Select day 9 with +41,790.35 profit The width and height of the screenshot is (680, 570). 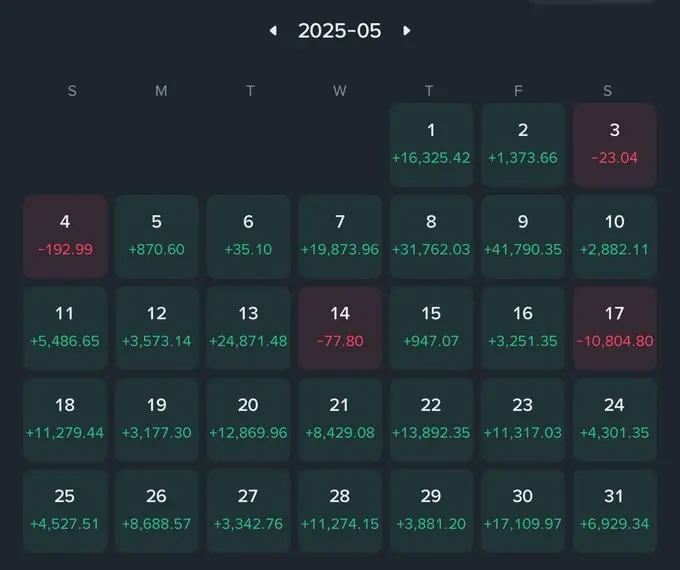pos(523,236)
